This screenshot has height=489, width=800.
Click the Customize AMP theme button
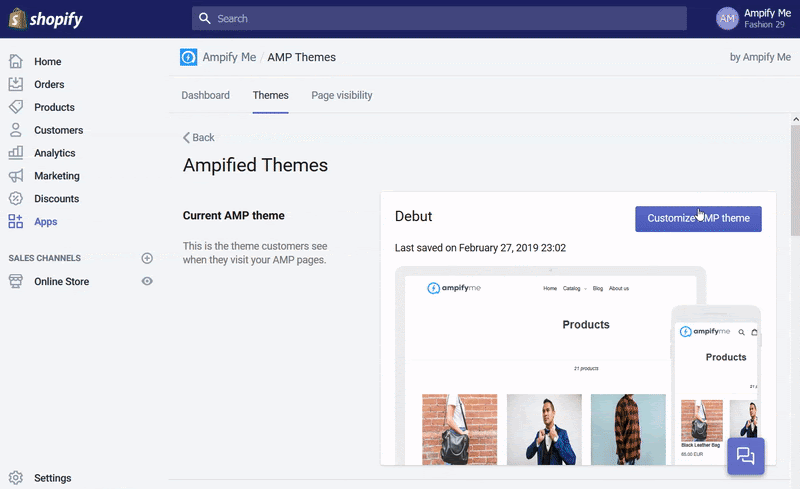[x=698, y=218]
